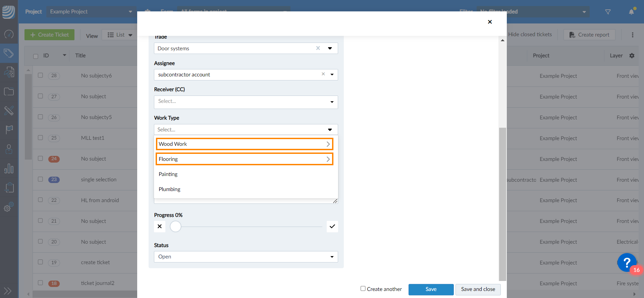
Task: Click the Progress slider handle
Action: click(175, 227)
